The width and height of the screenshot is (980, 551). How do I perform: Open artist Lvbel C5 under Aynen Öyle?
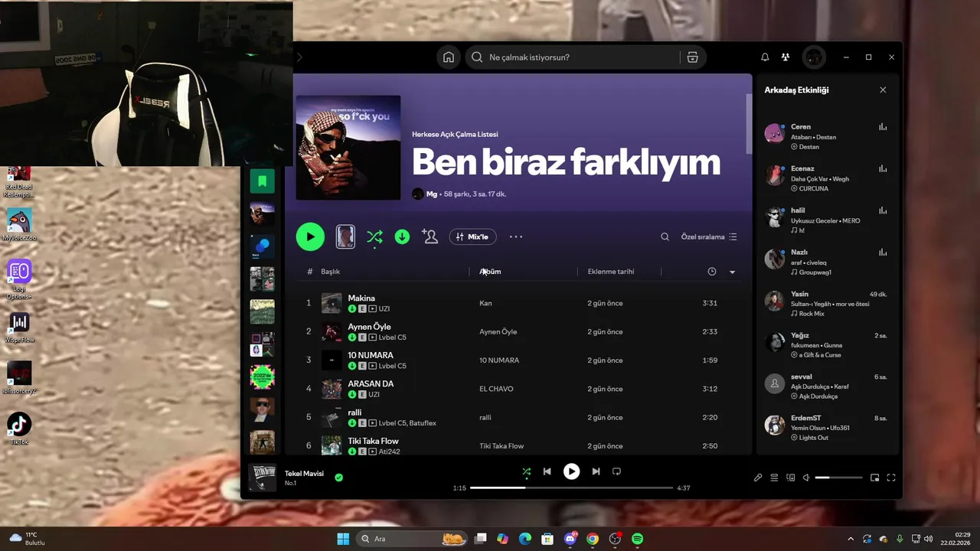click(x=392, y=337)
